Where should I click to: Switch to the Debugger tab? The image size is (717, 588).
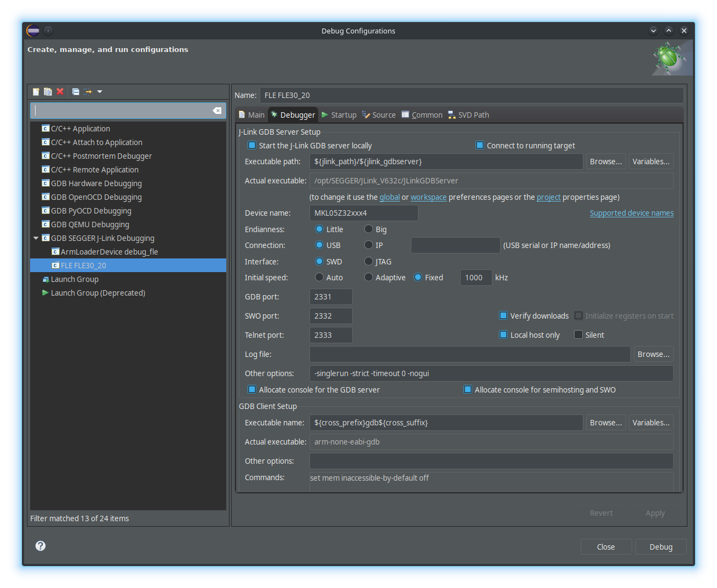[293, 115]
